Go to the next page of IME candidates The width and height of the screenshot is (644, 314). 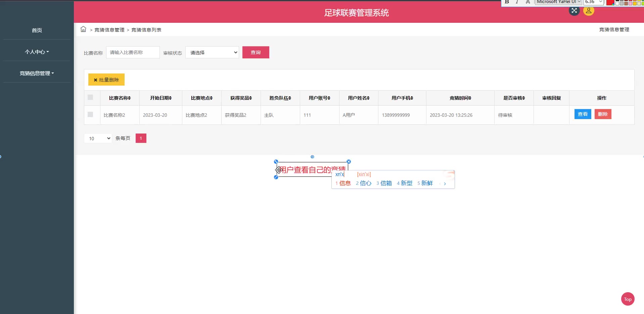click(445, 184)
